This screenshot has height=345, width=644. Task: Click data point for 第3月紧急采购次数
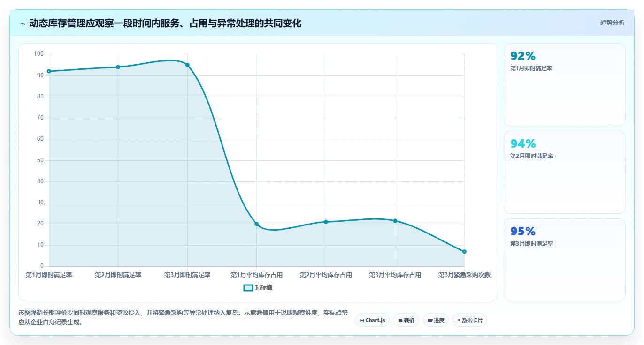464,252
